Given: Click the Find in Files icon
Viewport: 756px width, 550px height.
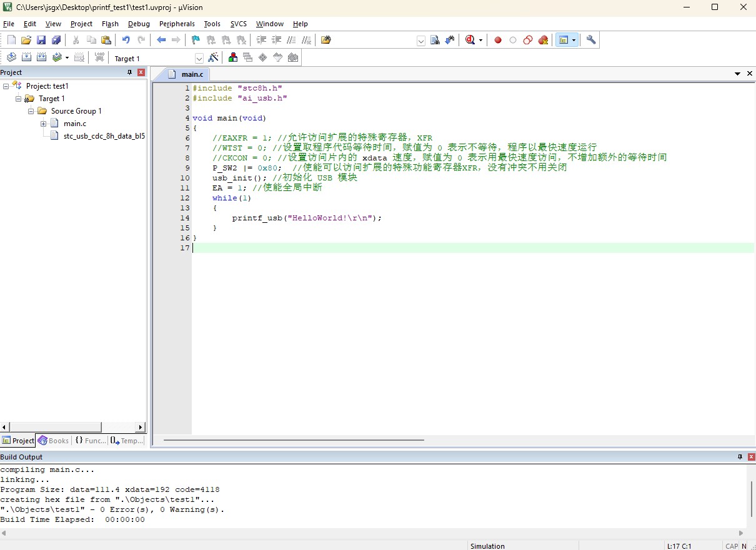Looking at the screenshot, I should pos(435,40).
